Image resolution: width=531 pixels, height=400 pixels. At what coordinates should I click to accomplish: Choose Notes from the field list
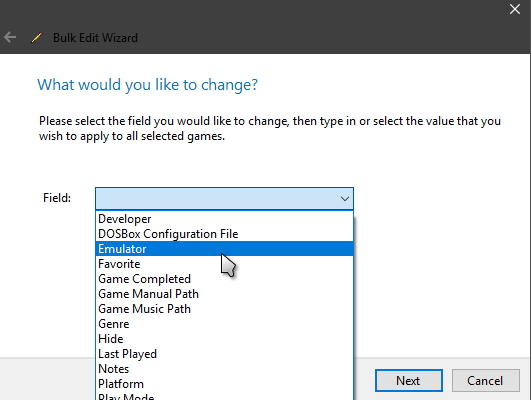click(x=224, y=369)
